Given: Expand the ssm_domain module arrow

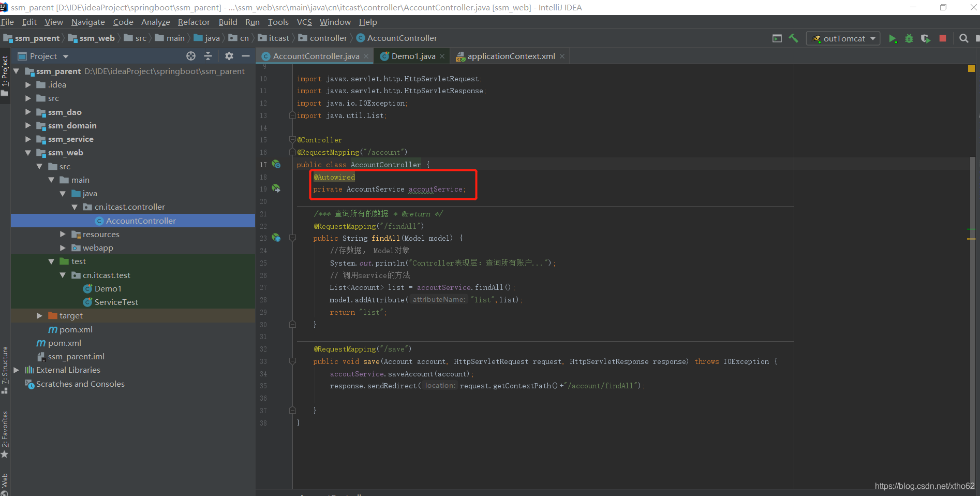Looking at the screenshot, I should 28,125.
